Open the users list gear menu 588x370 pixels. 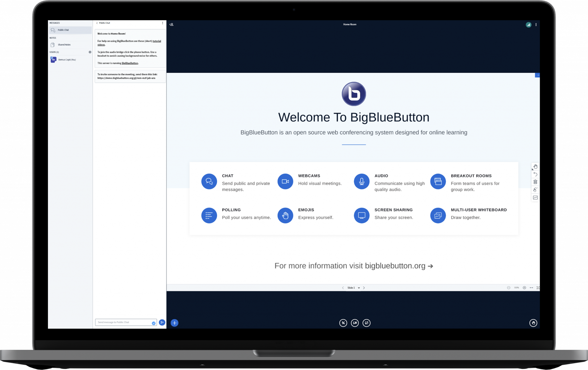(90, 52)
